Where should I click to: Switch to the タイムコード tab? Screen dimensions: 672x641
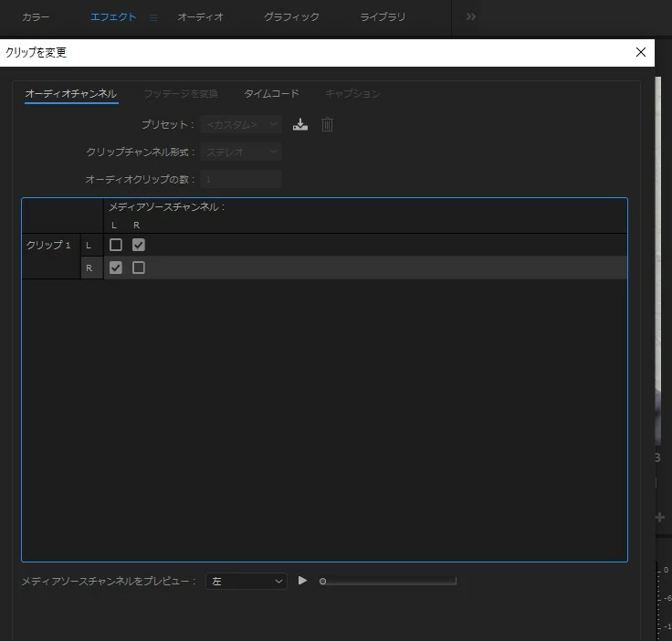[271, 93]
